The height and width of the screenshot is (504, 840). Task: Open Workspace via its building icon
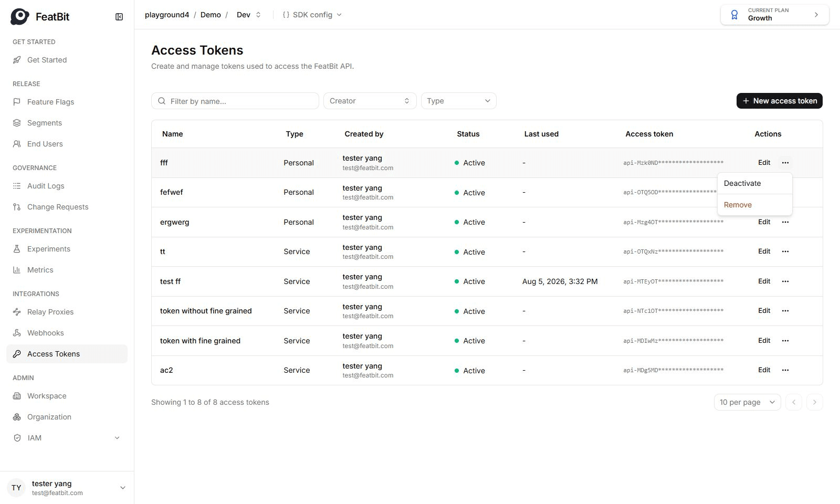click(17, 396)
